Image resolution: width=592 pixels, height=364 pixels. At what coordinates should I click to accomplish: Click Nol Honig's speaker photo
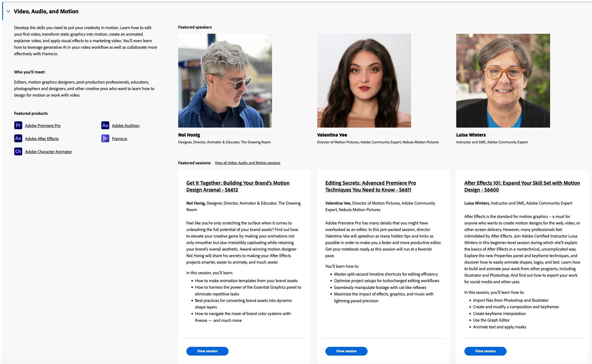point(225,81)
